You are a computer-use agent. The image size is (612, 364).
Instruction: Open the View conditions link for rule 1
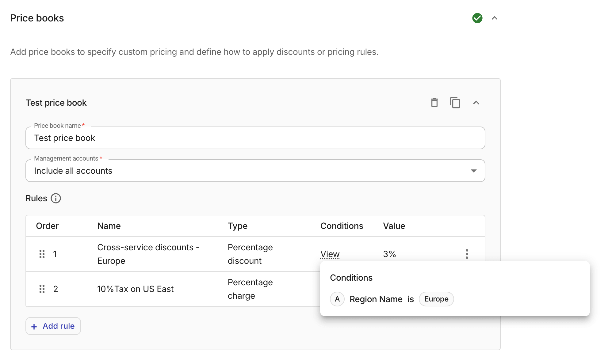(x=330, y=254)
